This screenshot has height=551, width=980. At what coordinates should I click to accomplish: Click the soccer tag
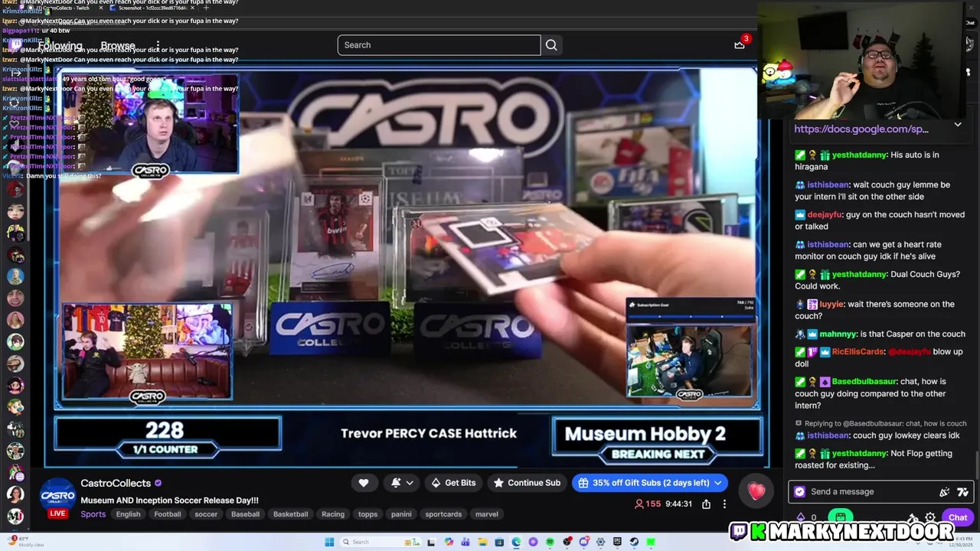pos(206,514)
